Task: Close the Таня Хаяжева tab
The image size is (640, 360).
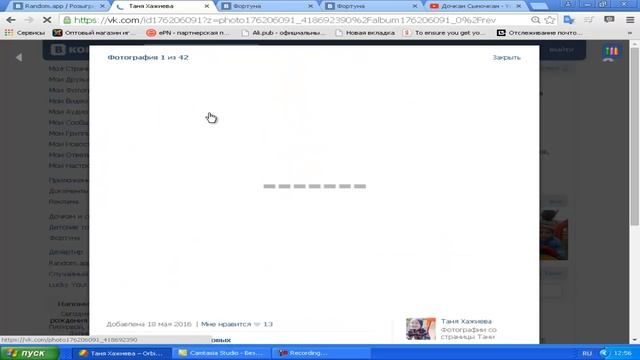Action: pos(207,6)
